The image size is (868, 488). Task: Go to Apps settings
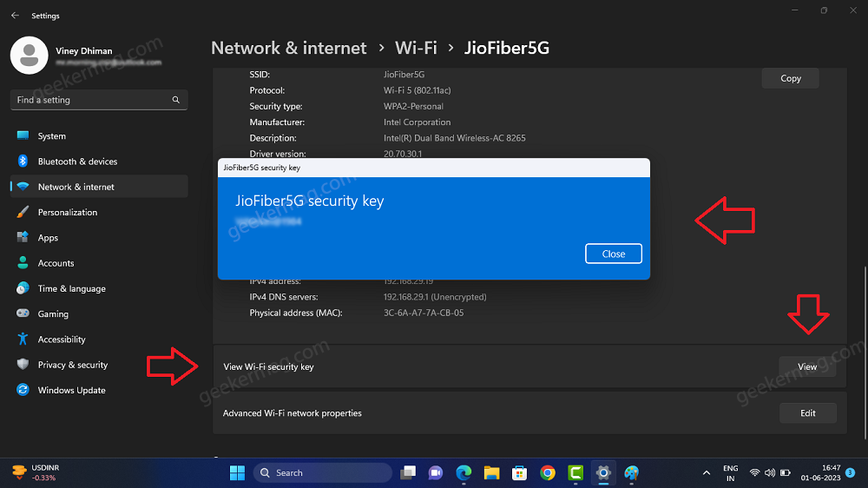coord(99,238)
